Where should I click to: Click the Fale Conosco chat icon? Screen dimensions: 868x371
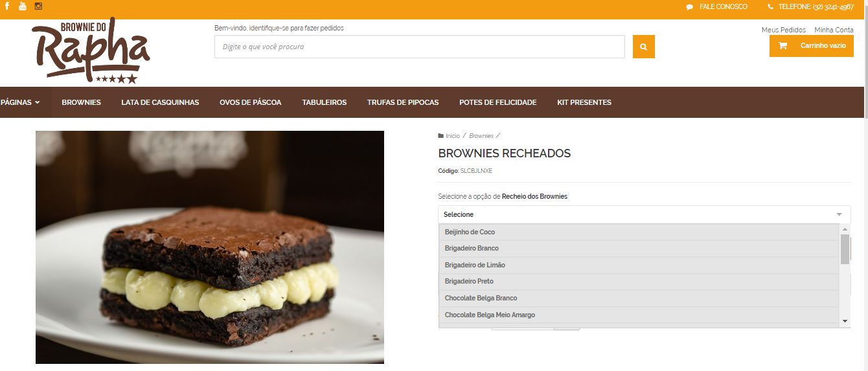[x=690, y=7]
